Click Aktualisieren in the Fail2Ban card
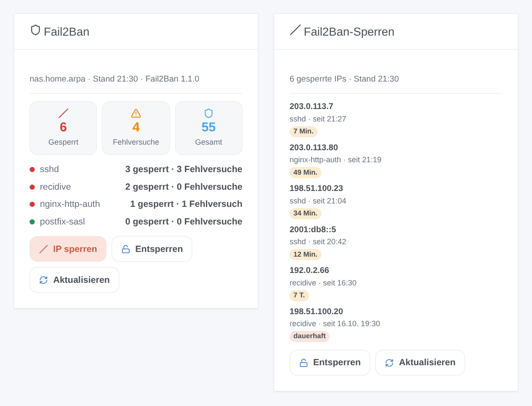The width and height of the screenshot is (532, 406). point(74,280)
